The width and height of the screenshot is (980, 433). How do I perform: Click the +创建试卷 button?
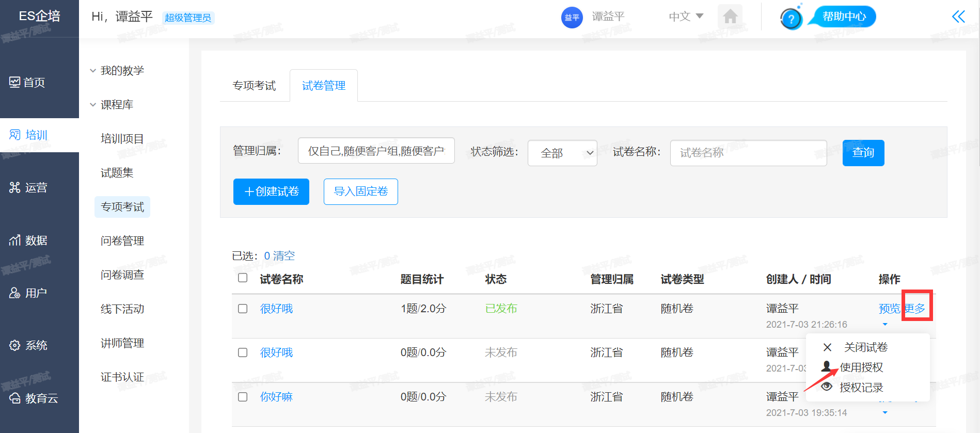271,191
